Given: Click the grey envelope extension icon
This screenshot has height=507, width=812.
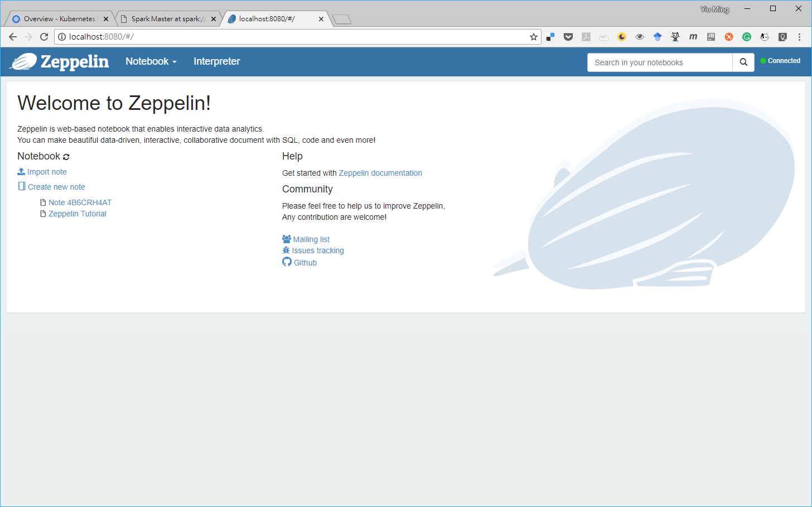Looking at the screenshot, I should (x=604, y=37).
